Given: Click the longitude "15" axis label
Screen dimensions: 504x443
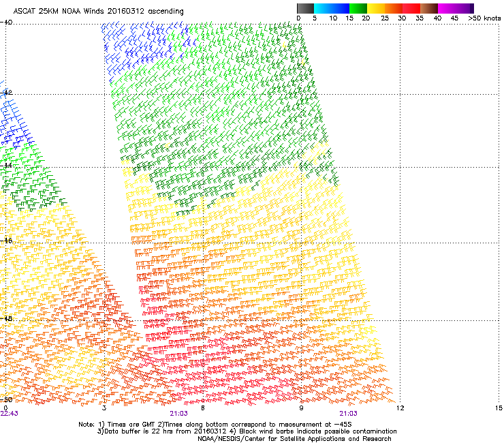Looking at the screenshot, I should click(x=499, y=408).
